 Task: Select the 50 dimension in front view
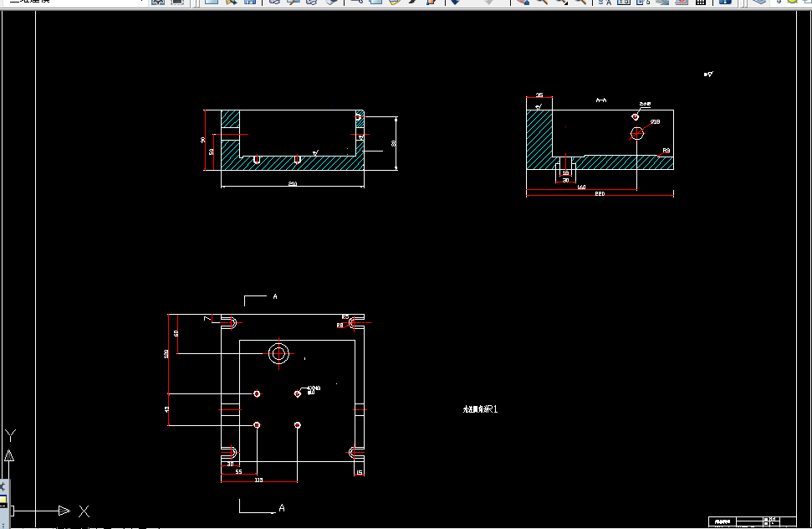212,152
